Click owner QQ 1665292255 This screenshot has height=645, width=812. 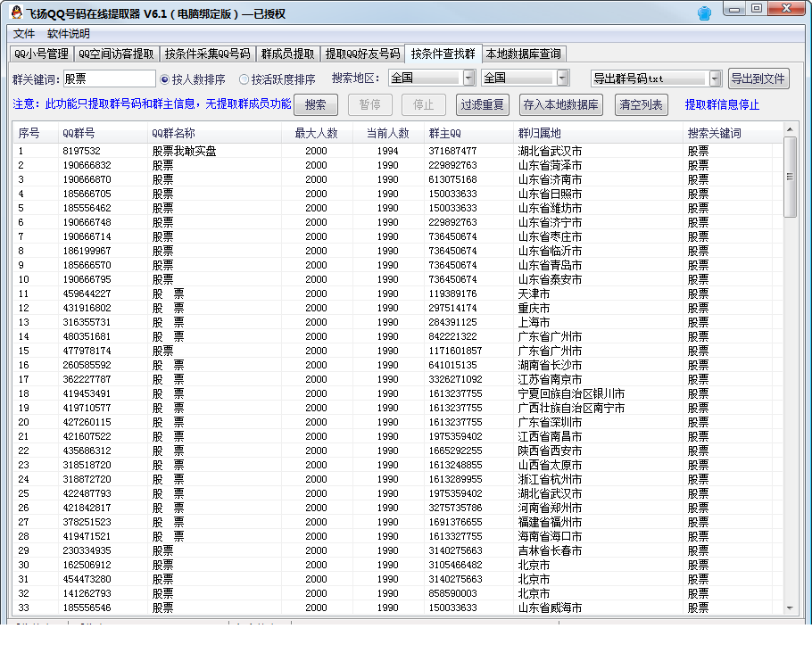click(455, 451)
